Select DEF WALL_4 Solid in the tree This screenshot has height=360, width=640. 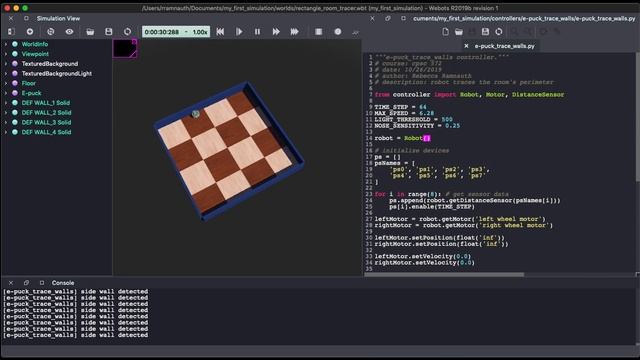pos(47,132)
